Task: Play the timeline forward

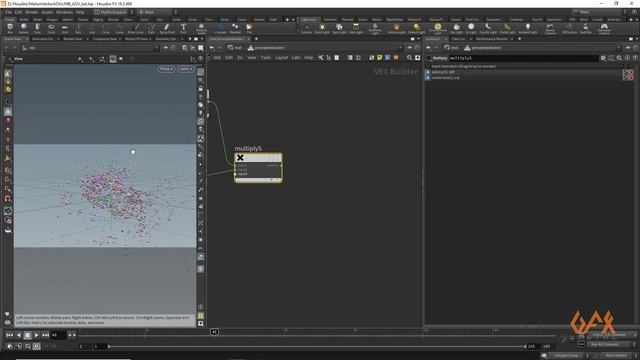Action: (36, 335)
